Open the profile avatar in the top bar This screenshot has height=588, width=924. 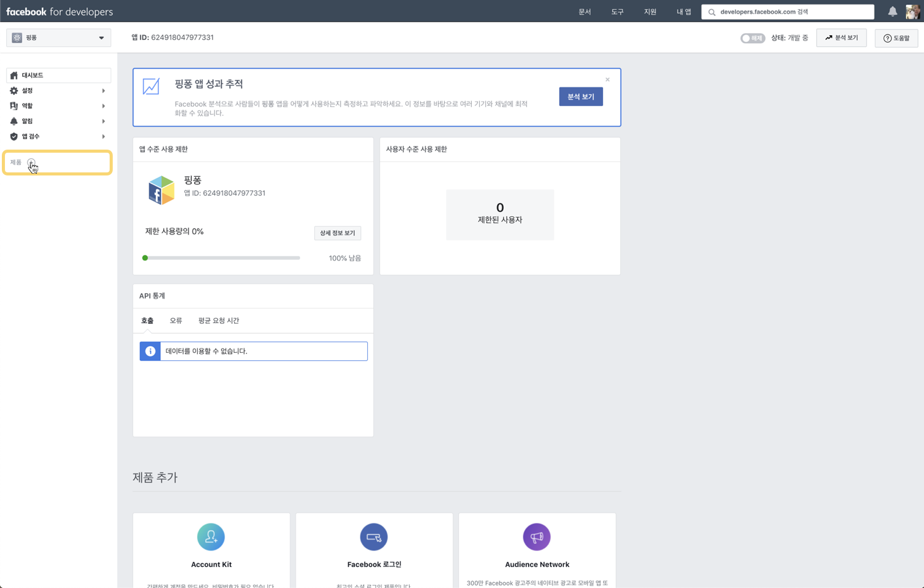click(x=912, y=12)
